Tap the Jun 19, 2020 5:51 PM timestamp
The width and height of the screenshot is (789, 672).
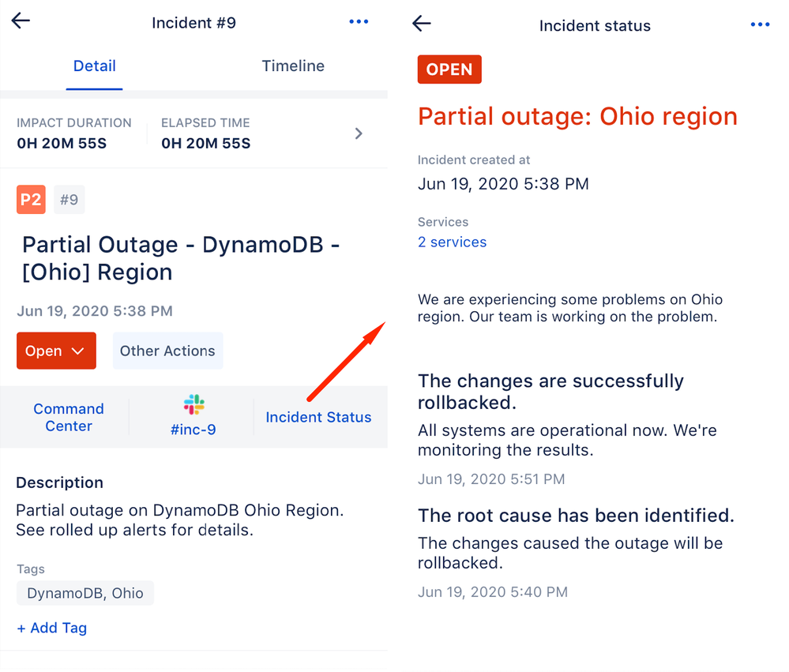coord(491,479)
